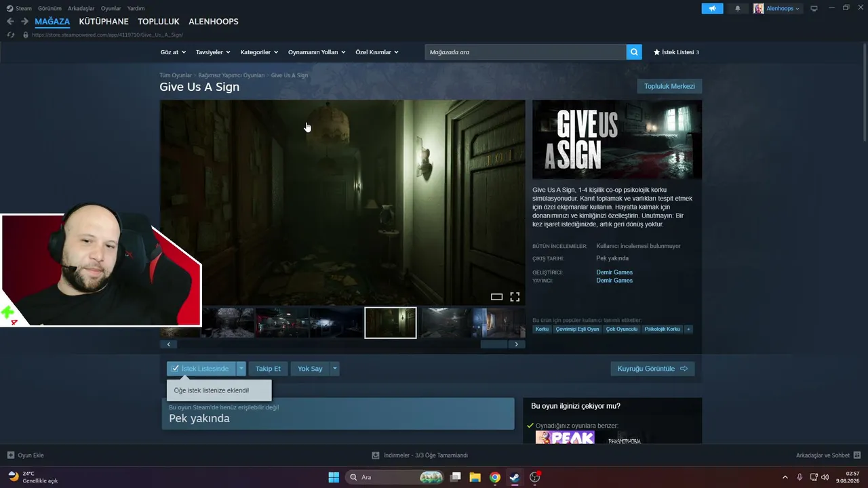
Task: Go forward with the forward arrow
Action: point(24,22)
